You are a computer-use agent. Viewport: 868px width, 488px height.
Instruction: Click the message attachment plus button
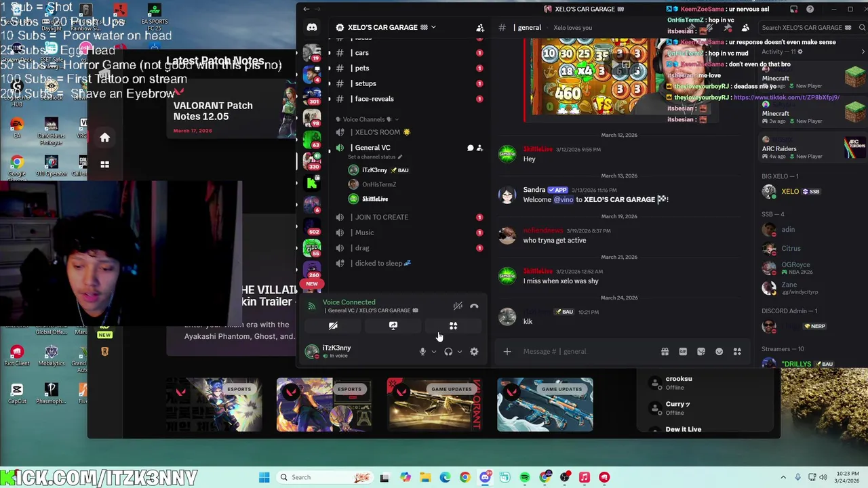507,352
